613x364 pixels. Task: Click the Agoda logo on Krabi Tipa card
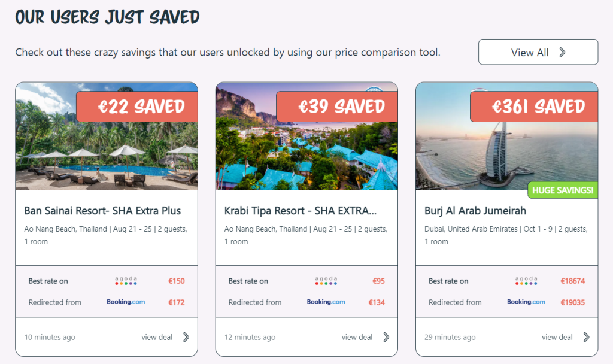(326, 281)
